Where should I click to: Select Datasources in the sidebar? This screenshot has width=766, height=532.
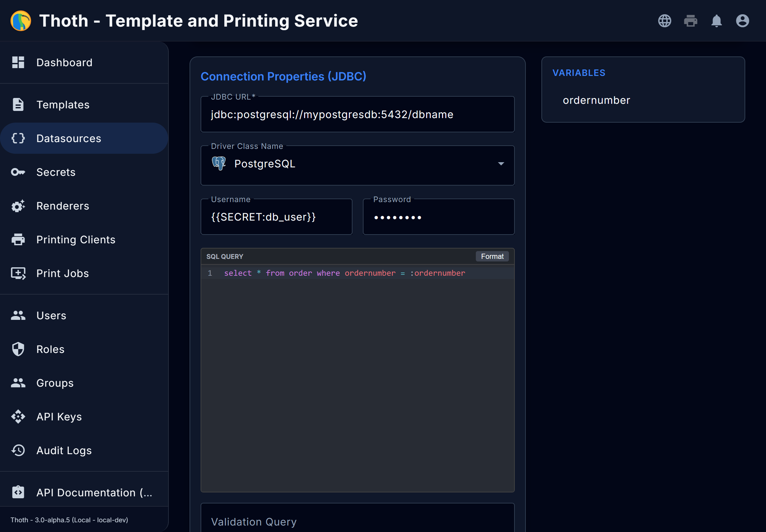(x=84, y=138)
